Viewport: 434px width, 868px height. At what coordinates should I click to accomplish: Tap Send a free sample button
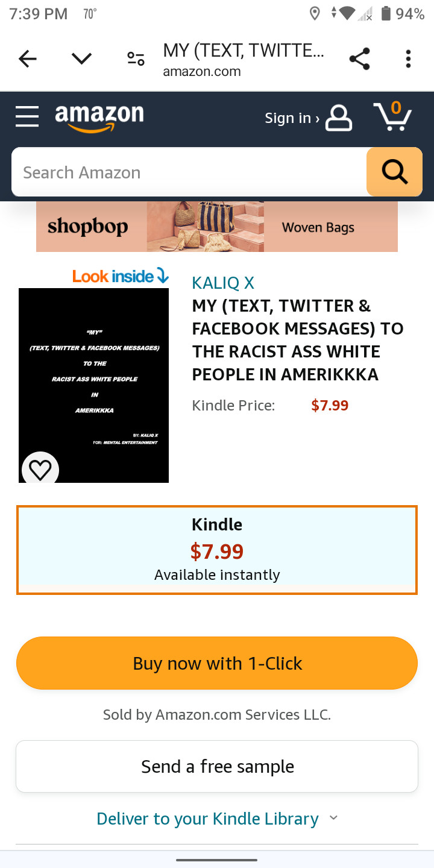(x=217, y=766)
